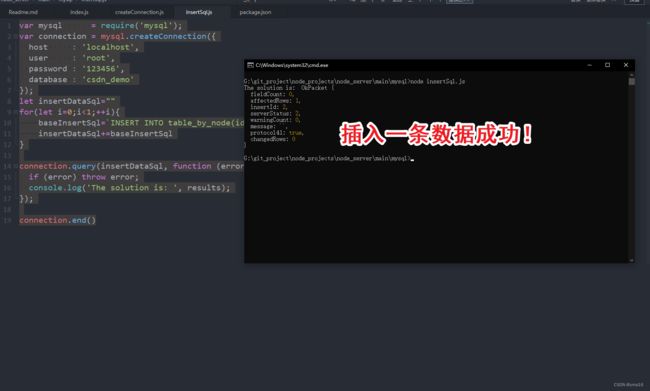Click the serverStatus output line in cmd
The height and width of the screenshot is (391, 650).
click(275, 114)
